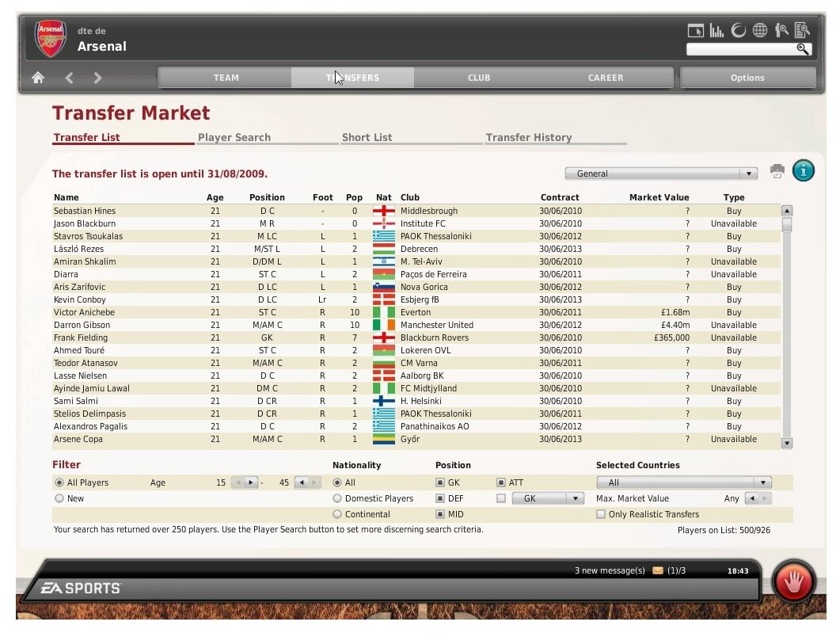Image resolution: width=840 pixels, height=633 pixels.
Task: Toggle the ATT position checkbox
Action: click(501, 482)
